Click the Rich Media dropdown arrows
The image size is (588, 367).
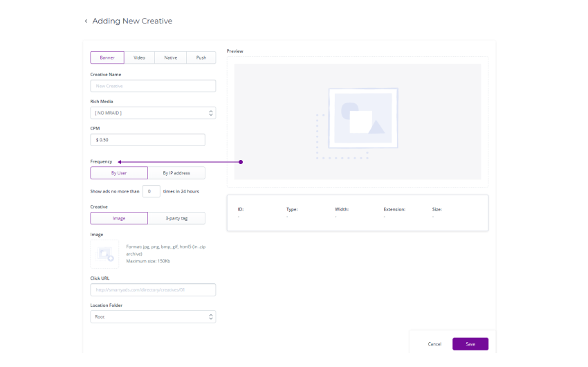pyautogui.click(x=211, y=113)
